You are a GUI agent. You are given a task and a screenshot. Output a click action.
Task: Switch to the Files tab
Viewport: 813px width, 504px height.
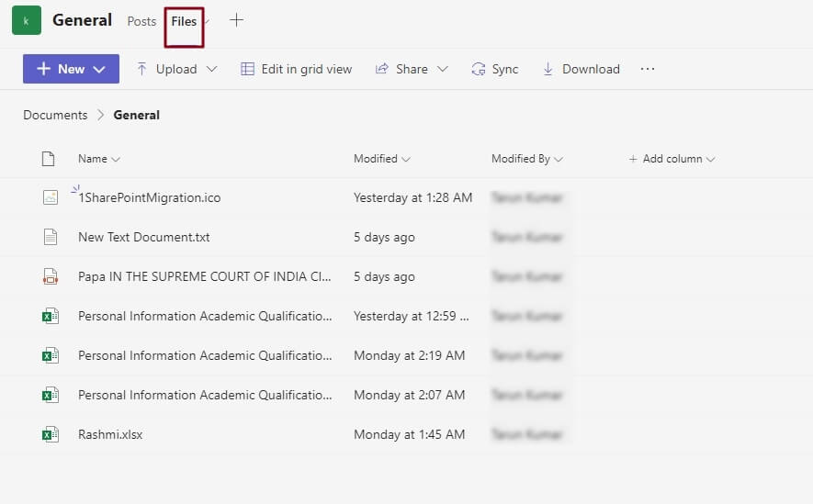click(184, 21)
